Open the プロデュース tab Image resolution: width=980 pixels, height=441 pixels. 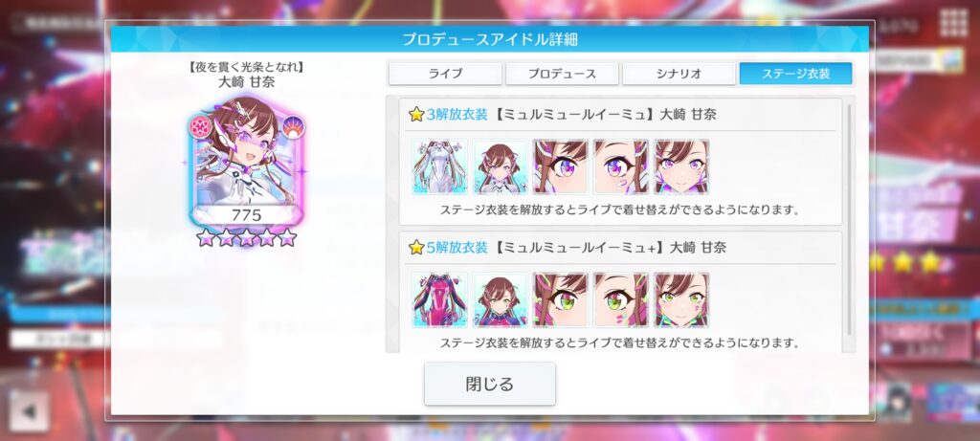[x=562, y=74]
